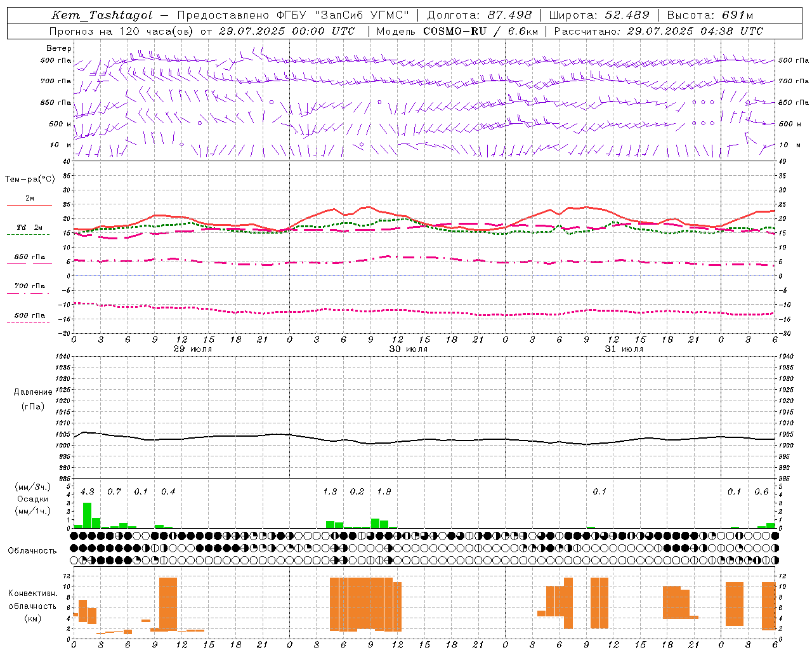Click the 700 гПа temperature legend entry
This screenshot has height=650, width=812.
pyautogui.click(x=30, y=286)
